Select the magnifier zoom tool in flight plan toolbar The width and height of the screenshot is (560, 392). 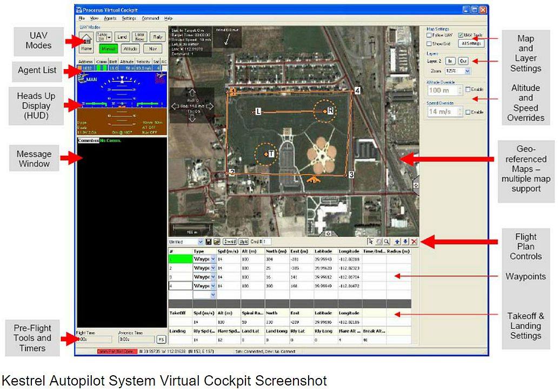[386, 241]
